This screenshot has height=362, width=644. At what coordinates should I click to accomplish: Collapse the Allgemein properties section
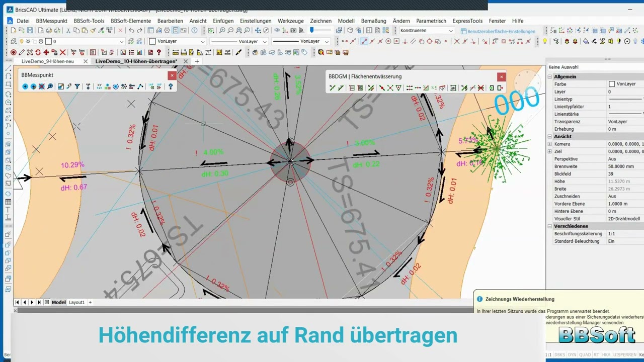pyautogui.click(x=550, y=76)
